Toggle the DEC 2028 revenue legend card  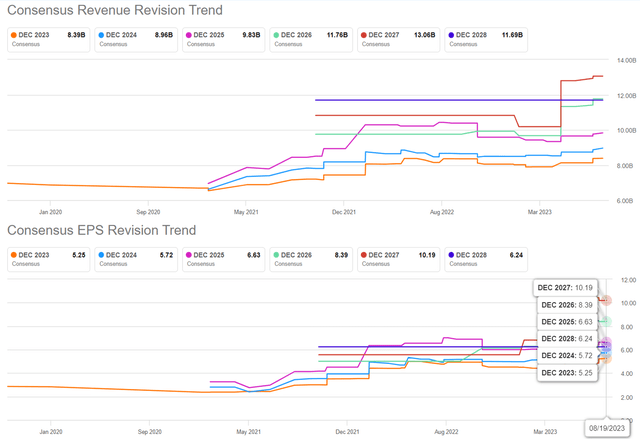pos(486,40)
